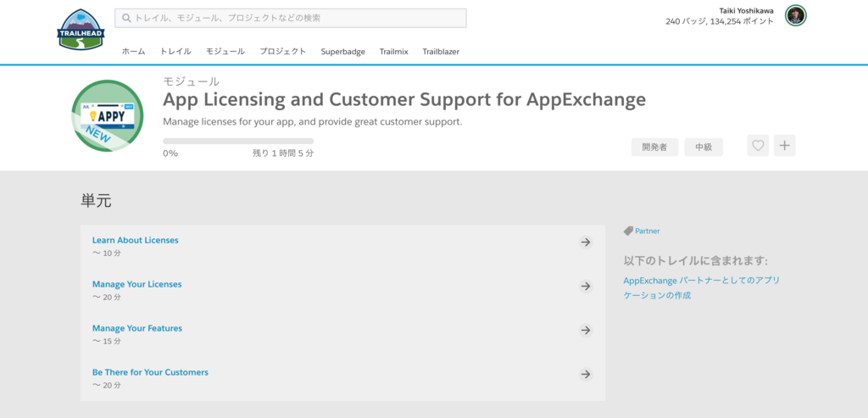The width and height of the screenshot is (868, 418).
Task: Click the 開発者 tag button
Action: tap(655, 148)
